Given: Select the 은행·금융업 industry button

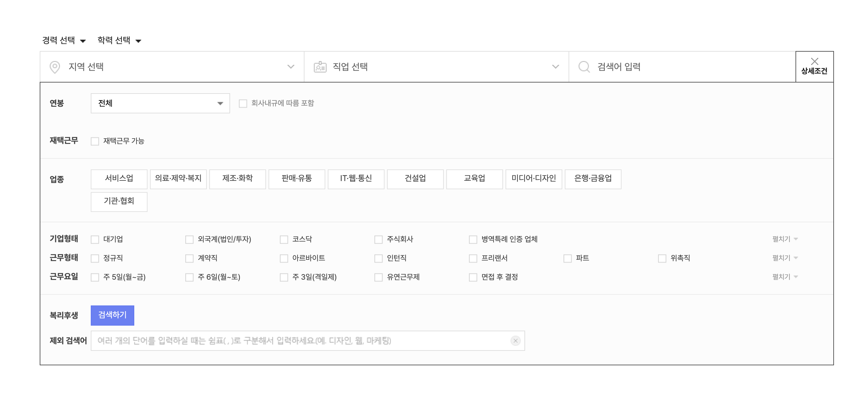Looking at the screenshot, I should (x=593, y=179).
